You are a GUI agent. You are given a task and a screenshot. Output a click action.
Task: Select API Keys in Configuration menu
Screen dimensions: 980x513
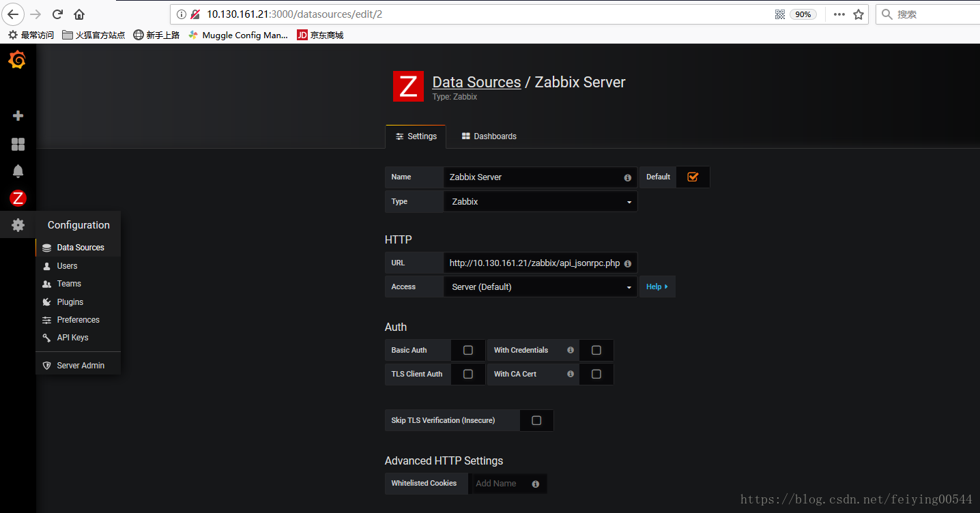click(x=78, y=338)
